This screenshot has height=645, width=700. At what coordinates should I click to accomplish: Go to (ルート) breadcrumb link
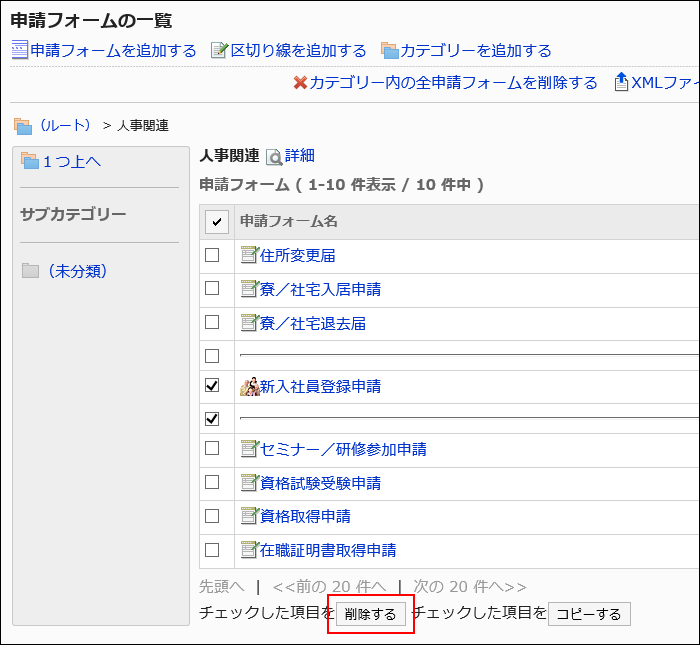pyautogui.click(x=65, y=125)
